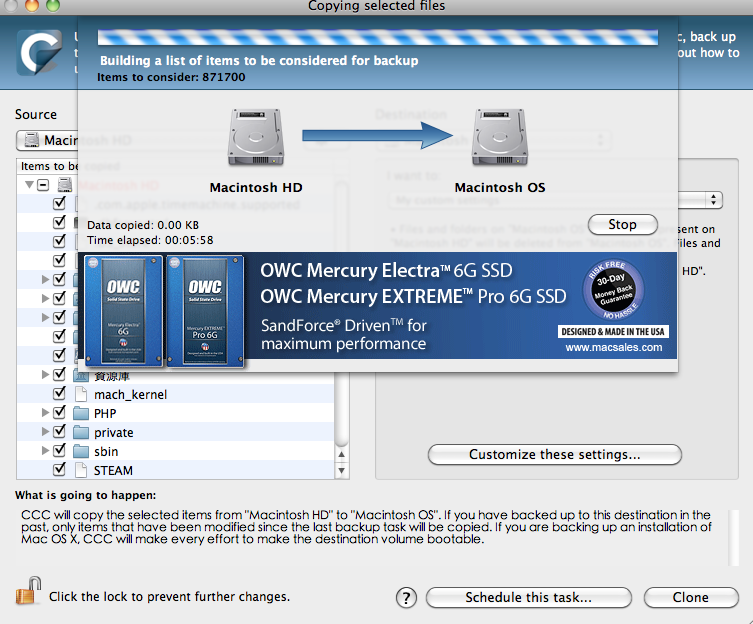The height and width of the screenshot is (624, 753).
Task: Click the padlock to prevent further changes
Action: pos(28,590)
